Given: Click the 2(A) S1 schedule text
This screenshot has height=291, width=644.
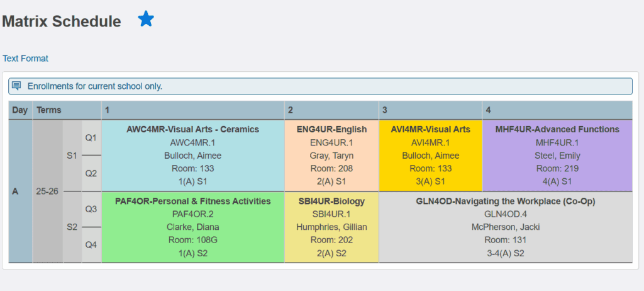Looking at the screenshot, I should pyautogui.click(x=331, y=181).
